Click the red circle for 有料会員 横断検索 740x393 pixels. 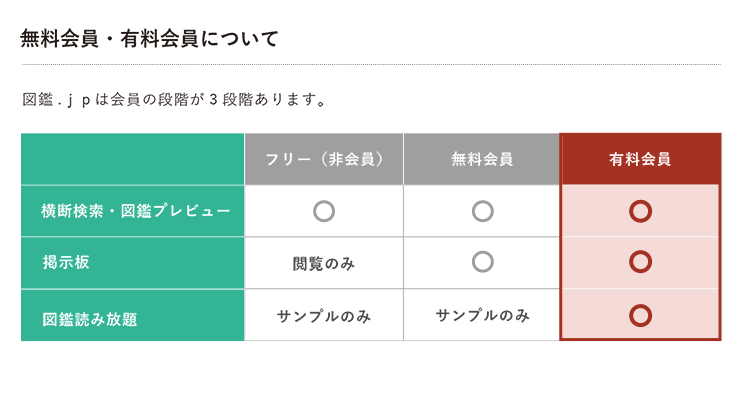tap(640, 211)
